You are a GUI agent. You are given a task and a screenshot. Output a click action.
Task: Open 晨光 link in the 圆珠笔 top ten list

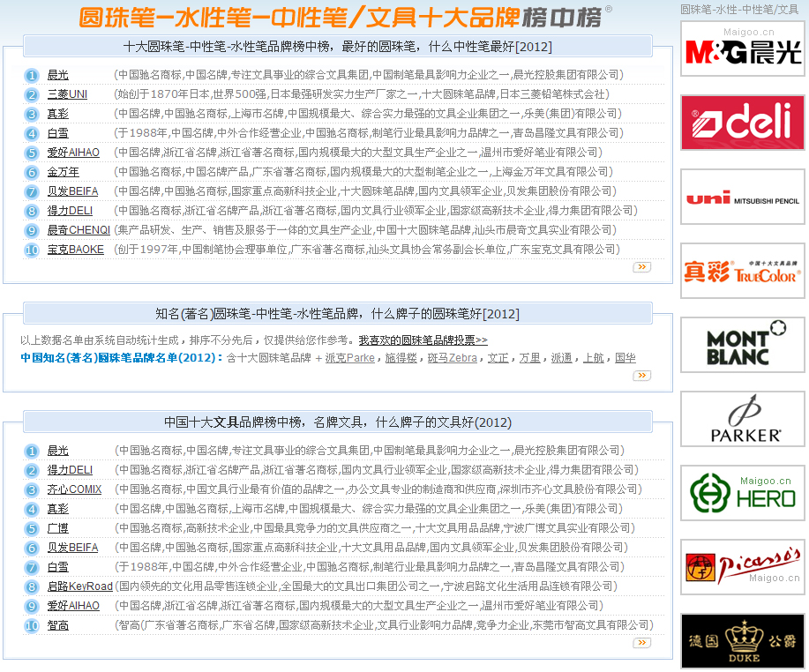click(58, 75)
